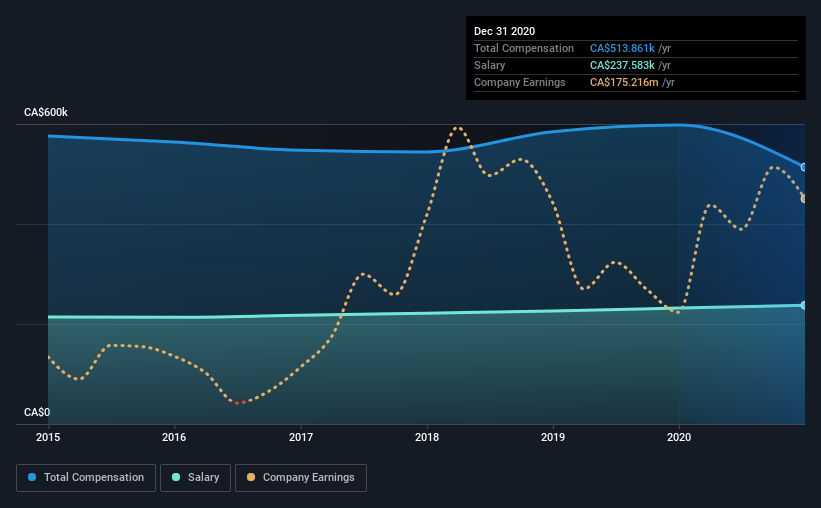This screenshot has width=821, height=508.
Task: Select the 2015 axis label
Action: point(48,437)
